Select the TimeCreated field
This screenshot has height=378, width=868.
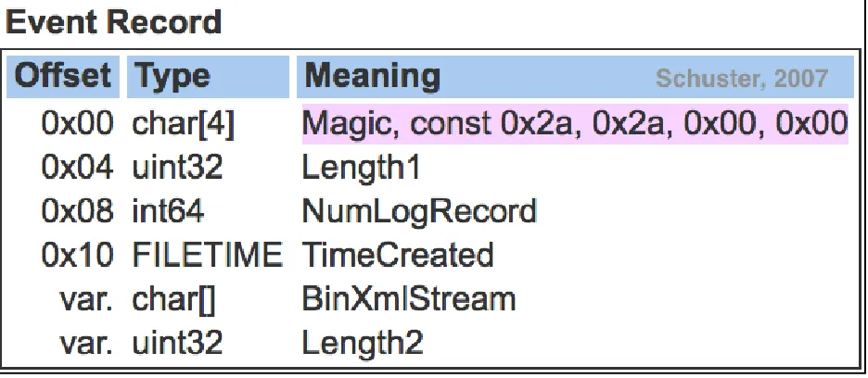pos(398,255)
